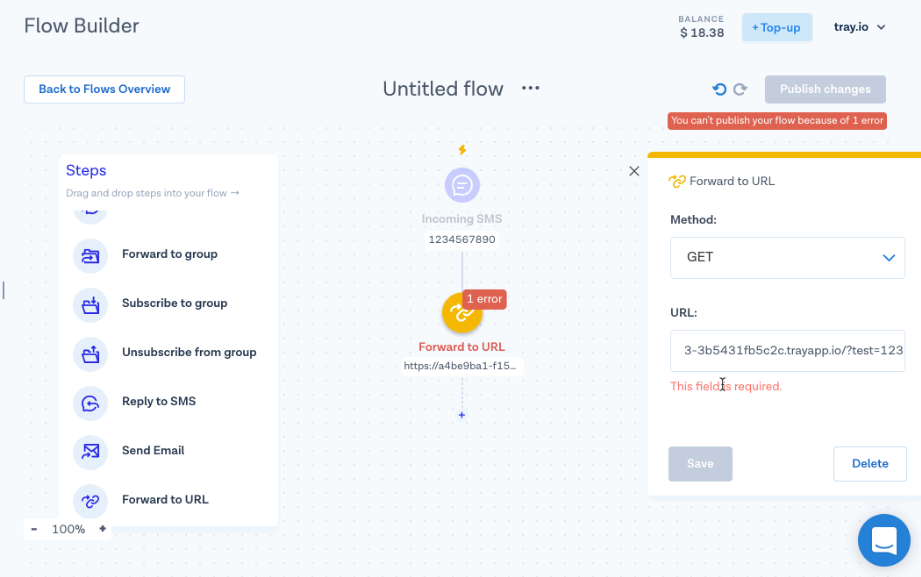Viewport: 921px width, 577px height.
Task: Click the Publish changes button
Action: [x=825, y=89]
